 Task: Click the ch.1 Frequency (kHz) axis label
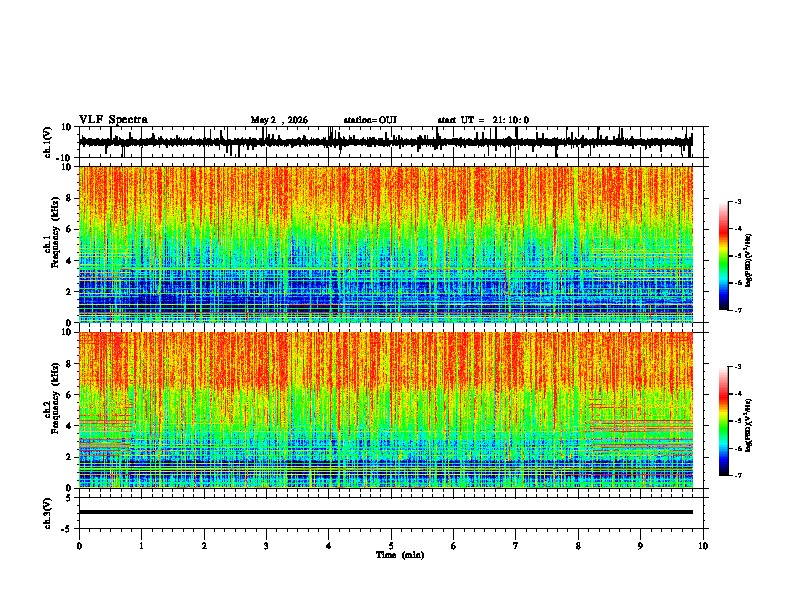point(56,244)
